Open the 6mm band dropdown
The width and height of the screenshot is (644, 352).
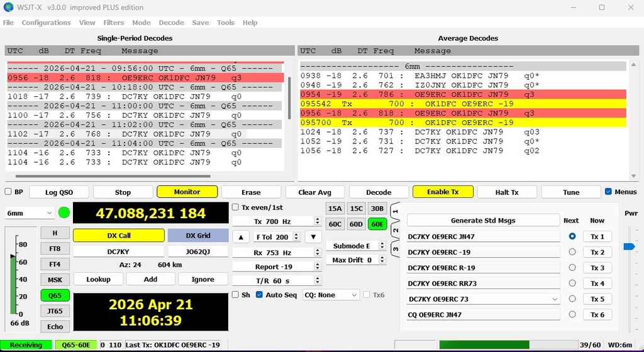[30, 213]
